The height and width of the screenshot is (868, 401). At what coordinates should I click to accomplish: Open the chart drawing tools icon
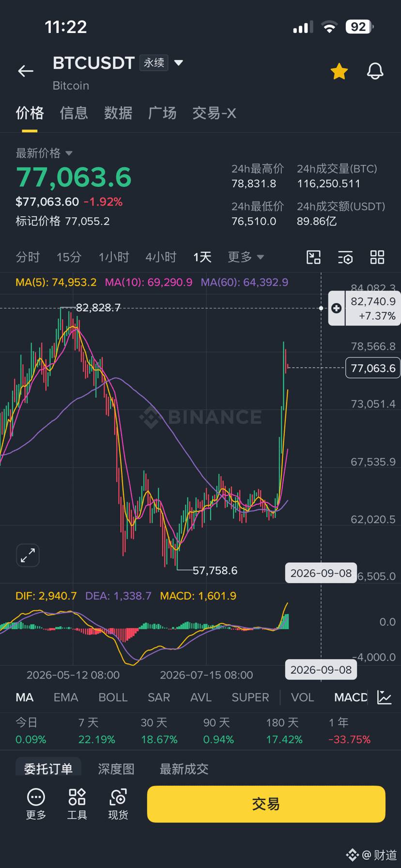pyautogui.click(x=314, y=257)
